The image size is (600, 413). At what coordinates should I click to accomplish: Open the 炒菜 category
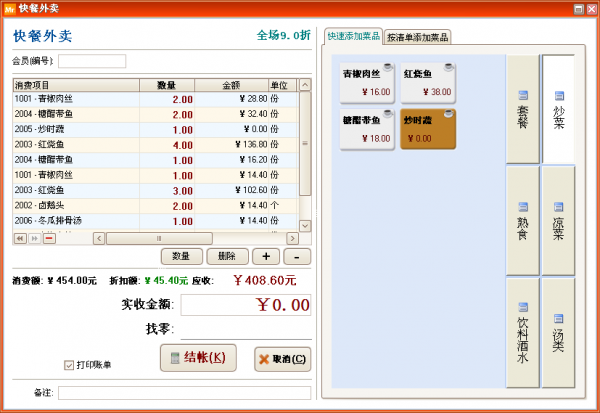point(558,109)
